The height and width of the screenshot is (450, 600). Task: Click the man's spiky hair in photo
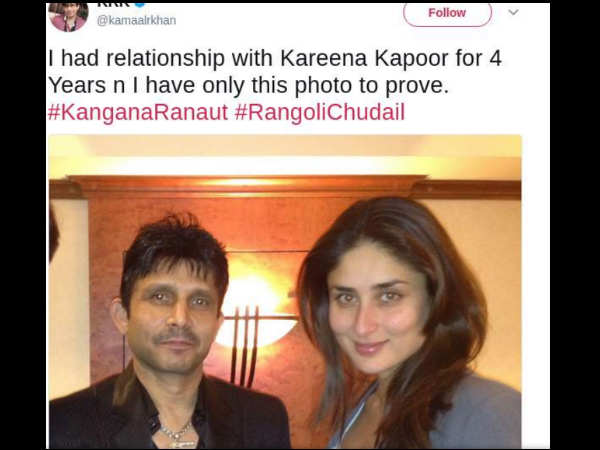coord(174,251)
